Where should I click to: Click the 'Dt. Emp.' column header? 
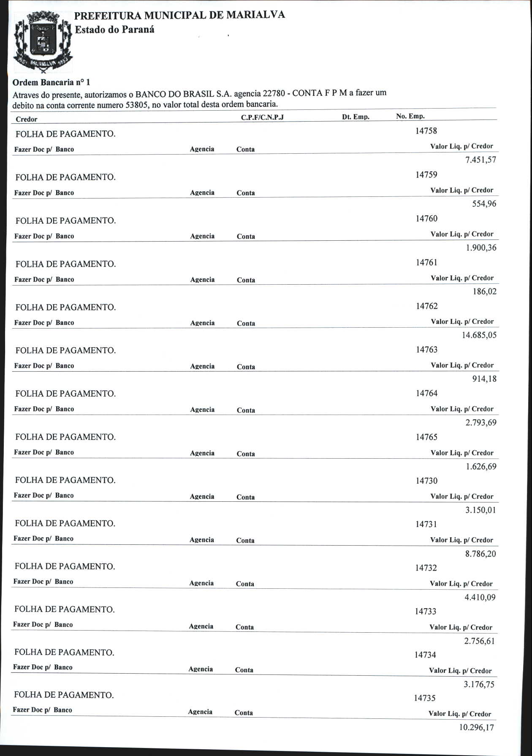(x=356, y=117)
